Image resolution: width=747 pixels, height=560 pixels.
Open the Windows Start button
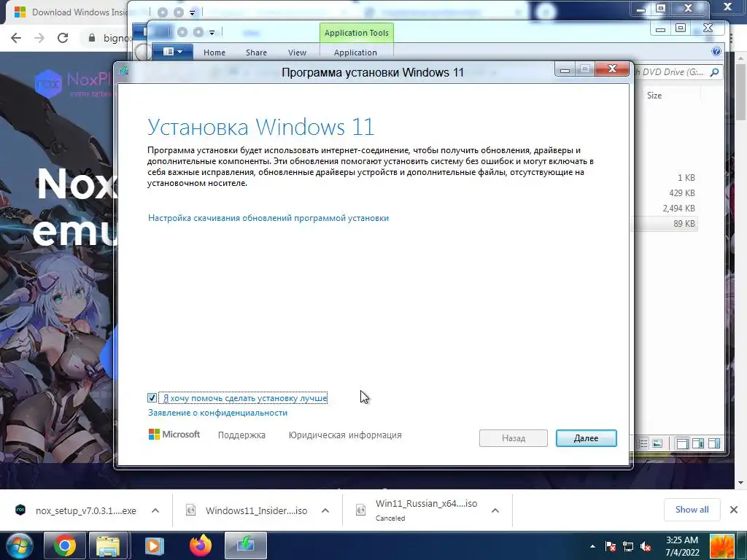pyautogui.click(x=19, y=545)
